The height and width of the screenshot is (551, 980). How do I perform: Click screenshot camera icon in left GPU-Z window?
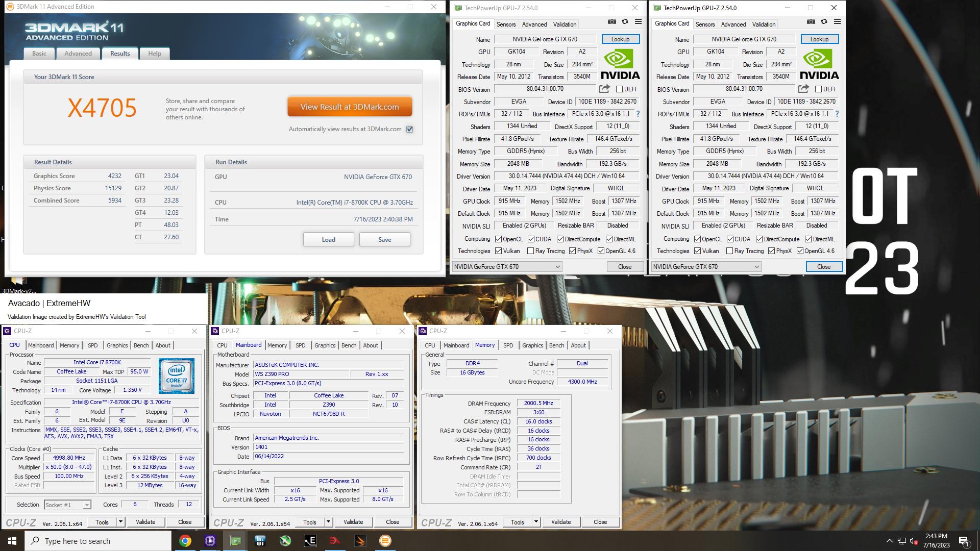pyautogui.click(x=612, y=22)
